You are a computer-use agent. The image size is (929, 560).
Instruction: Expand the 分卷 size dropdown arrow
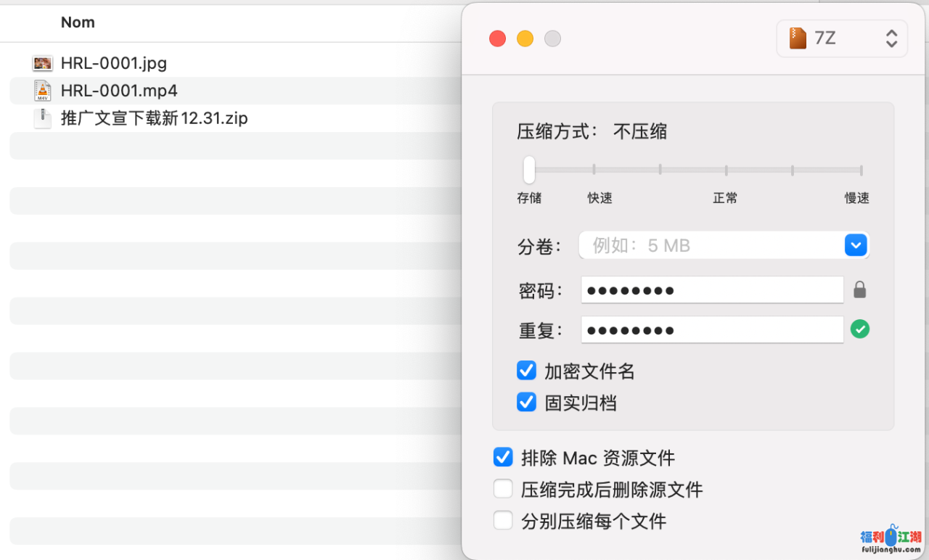[x=856, y=245]
